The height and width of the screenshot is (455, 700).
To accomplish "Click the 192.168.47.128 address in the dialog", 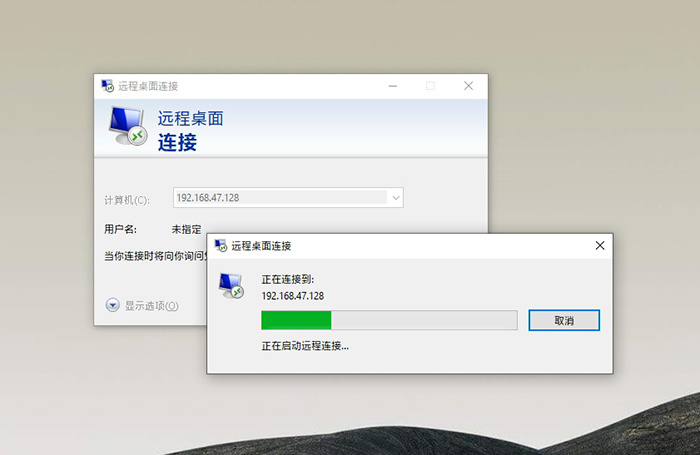I will click(x=293, y=296).
